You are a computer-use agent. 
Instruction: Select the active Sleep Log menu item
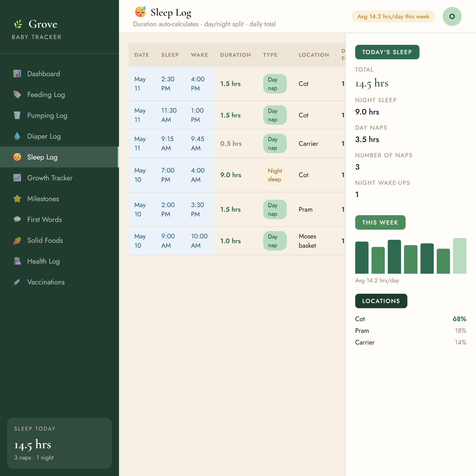click(x=59, y=157)
